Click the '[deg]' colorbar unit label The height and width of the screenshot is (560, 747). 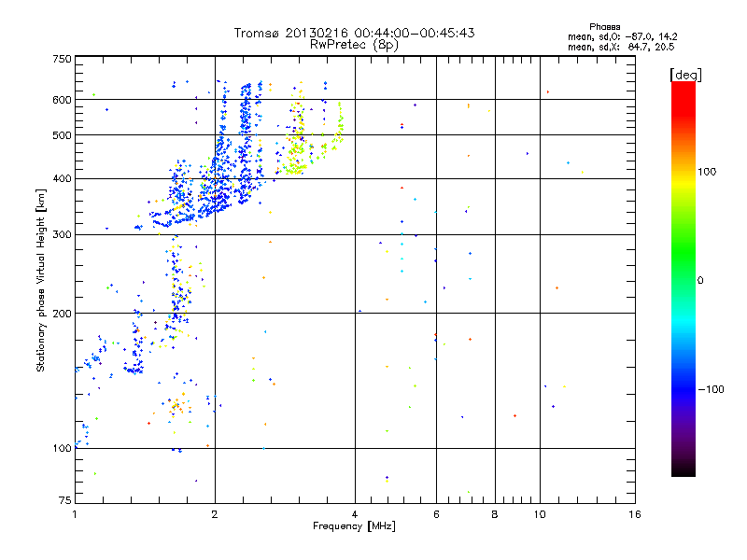click(685, 75)
